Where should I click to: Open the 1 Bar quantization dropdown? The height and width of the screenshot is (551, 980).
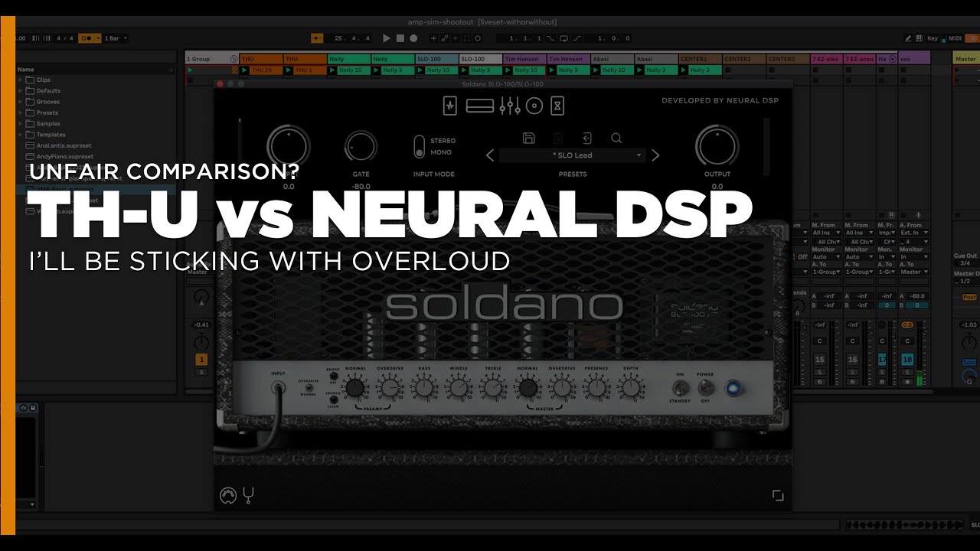pyautogui.click(x=115, y=38)
